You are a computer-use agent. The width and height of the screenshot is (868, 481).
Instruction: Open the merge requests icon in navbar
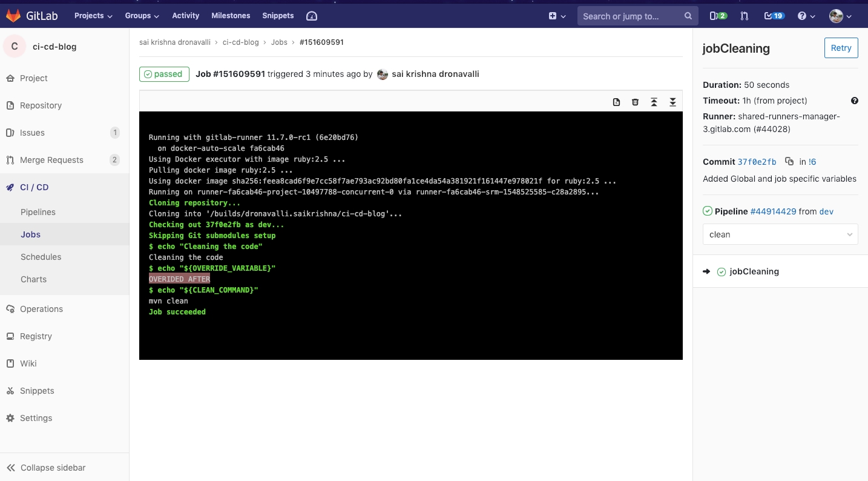click(x=745, y=16)
